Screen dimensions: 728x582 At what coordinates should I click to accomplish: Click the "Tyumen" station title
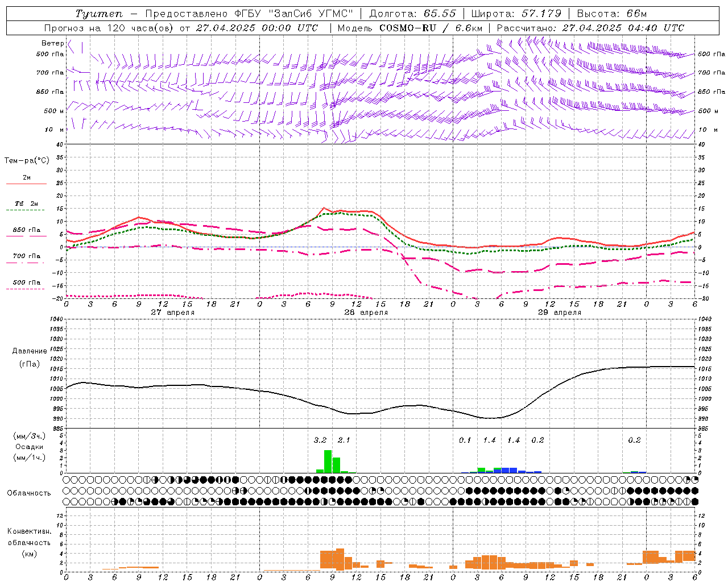pyautogui.click(x=98, y=14)
